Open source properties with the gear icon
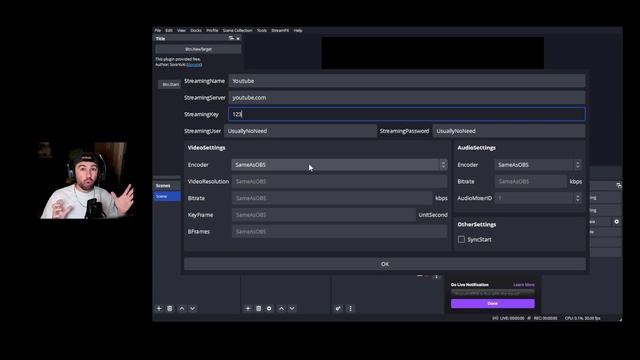This screenshot has height=360, width=640. pyautogui.click(x=269, y=309)
